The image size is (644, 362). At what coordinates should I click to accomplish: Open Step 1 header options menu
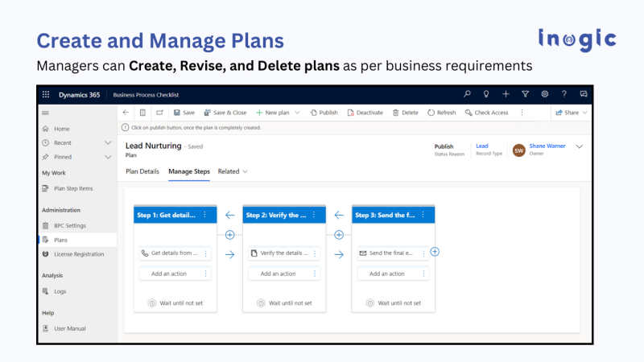(x=204, y=215)
